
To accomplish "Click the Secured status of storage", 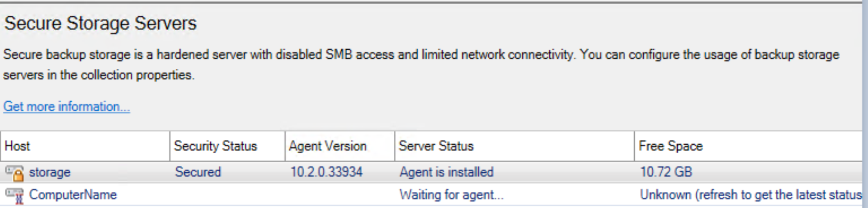I will pos(198,172).
